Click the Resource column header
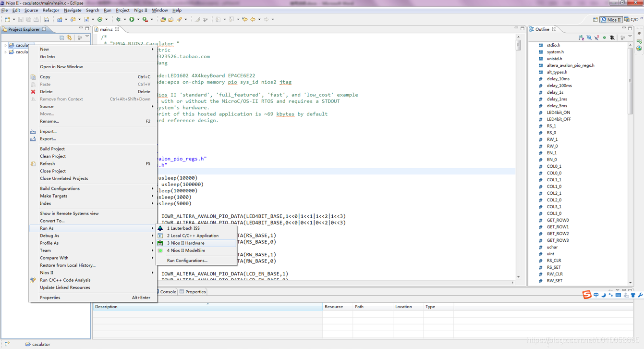Screen dimensions: 644x349 [337, 307]
